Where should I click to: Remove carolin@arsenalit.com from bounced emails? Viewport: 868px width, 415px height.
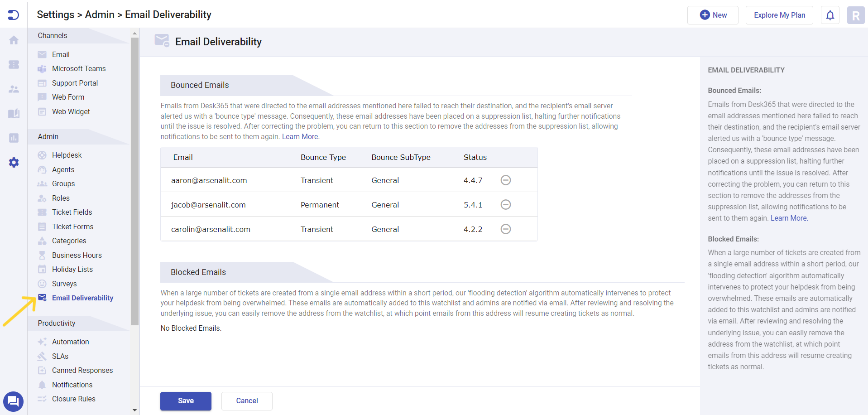[506, 229]
